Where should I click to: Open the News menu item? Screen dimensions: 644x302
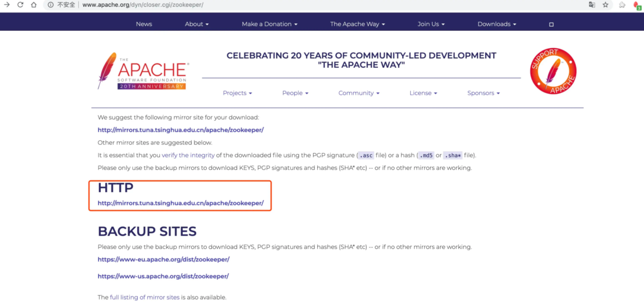tap(144, 24)
